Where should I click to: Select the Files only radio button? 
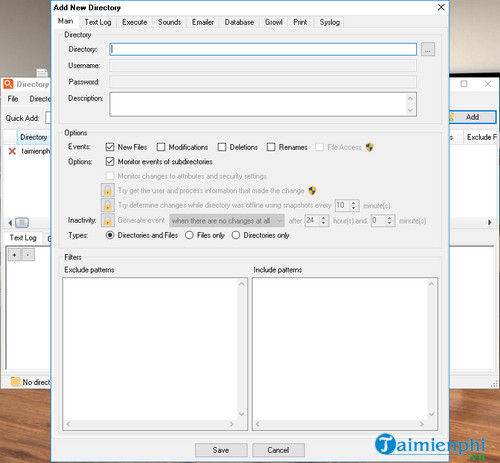(189, 235)
